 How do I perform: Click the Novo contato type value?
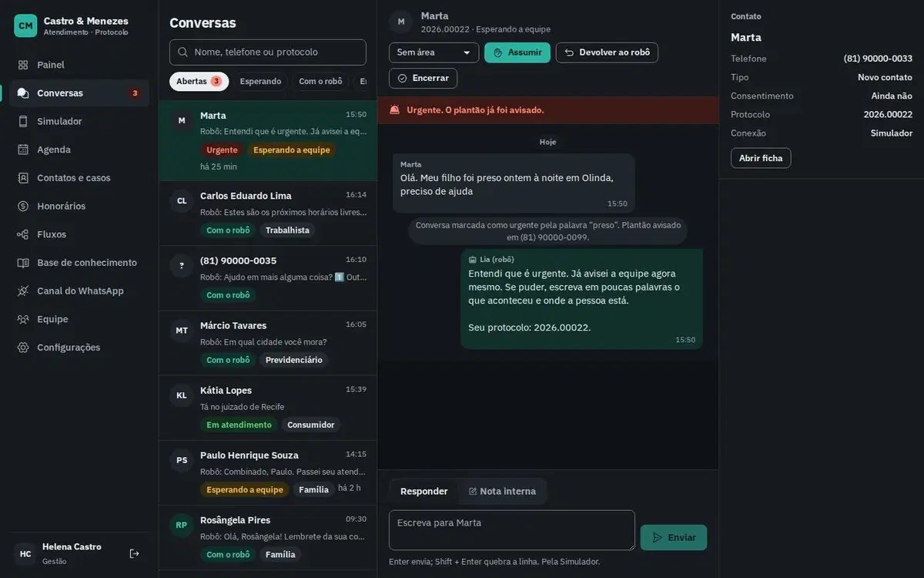coord(885,77)
